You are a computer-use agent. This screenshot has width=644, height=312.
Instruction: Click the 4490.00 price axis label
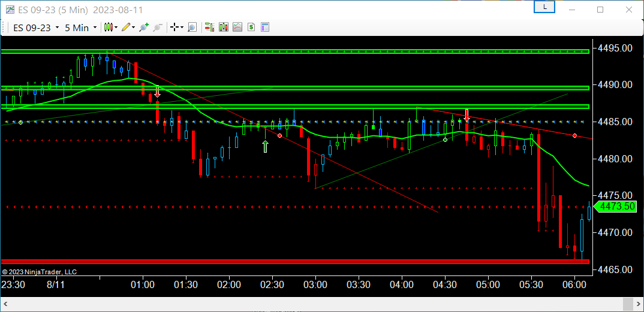(615, 85)
